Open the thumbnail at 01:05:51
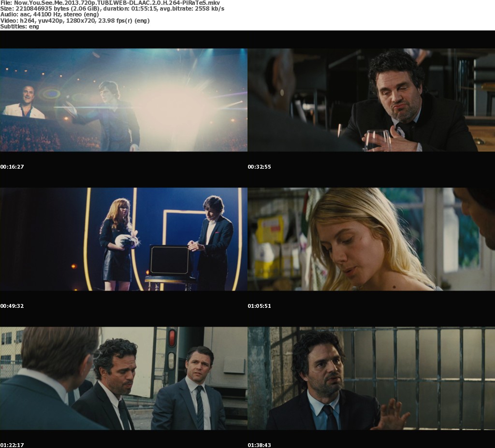The height and width of the screenshot is (448, 495). [371, 239]
